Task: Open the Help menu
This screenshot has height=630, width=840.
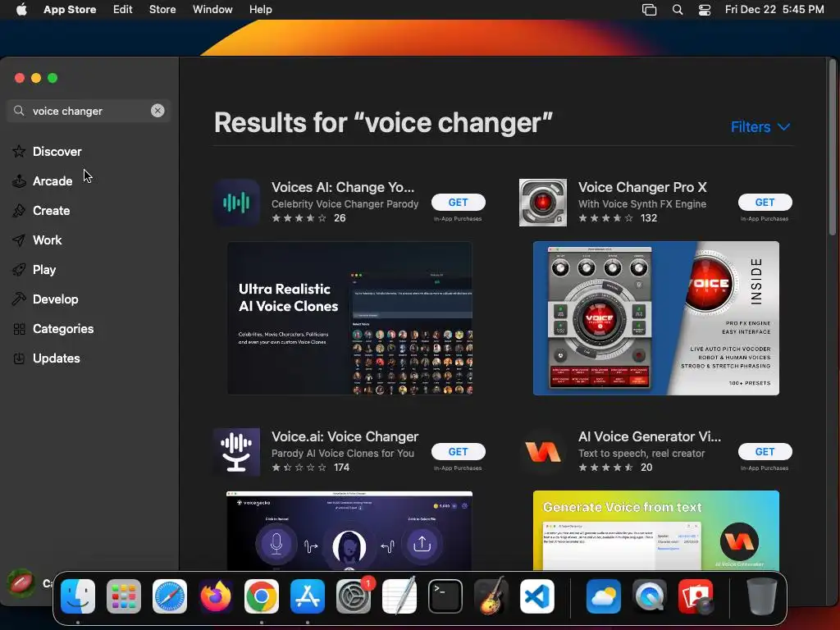Action: click(260, 9)
